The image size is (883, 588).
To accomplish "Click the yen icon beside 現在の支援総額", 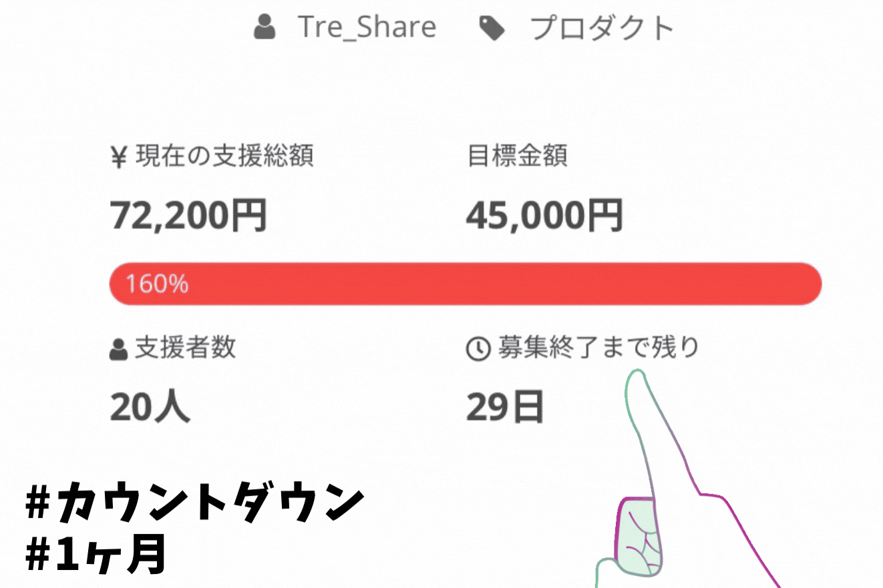I will click(118, 158).
